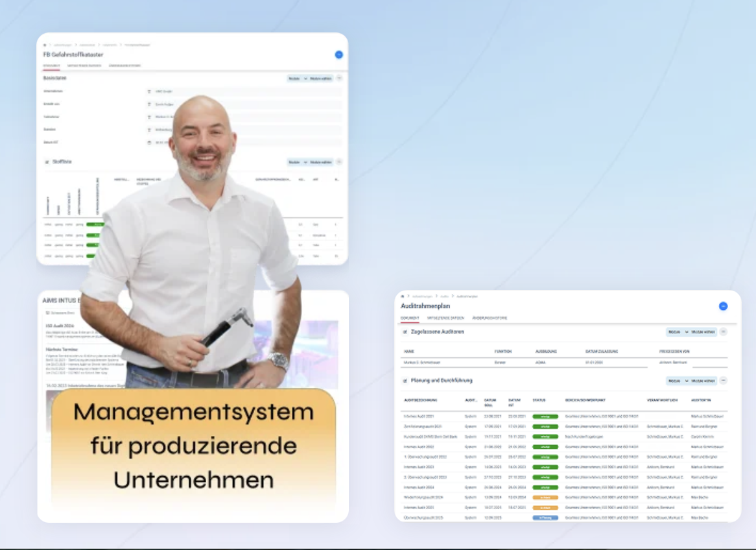Select Dokument tab in Auditrahmenplan panel
Image resolution: width=756 pixels, height=550 pixels.
click(x=410, y=318)
